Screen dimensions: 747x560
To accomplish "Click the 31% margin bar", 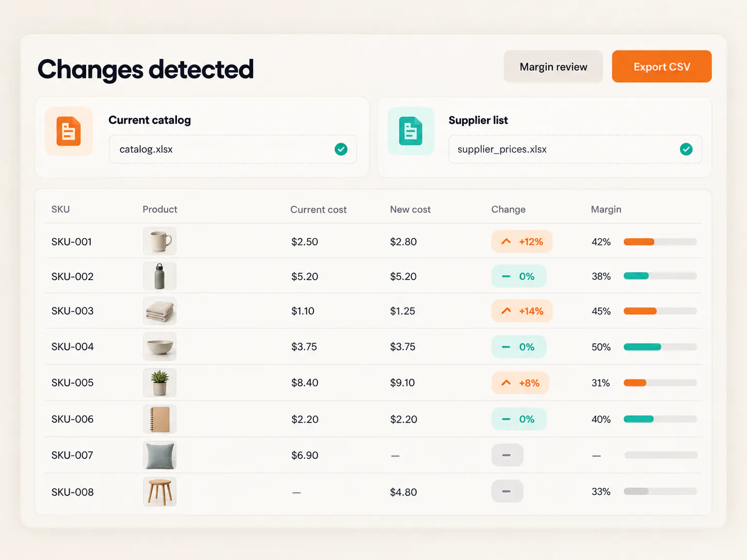I will 660,383.
